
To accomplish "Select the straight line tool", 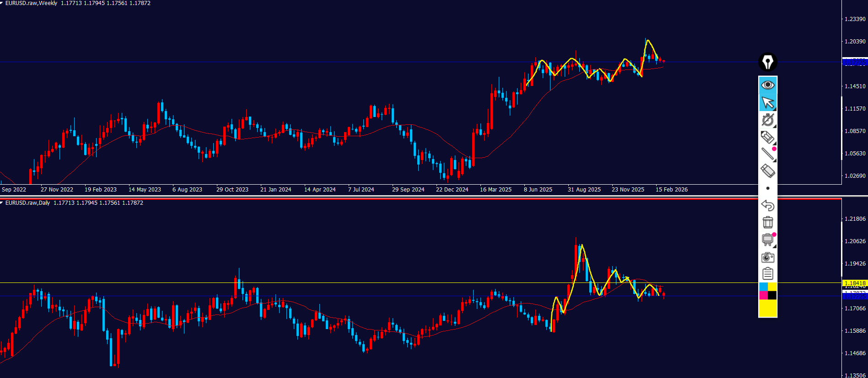I will pos(767,154).
